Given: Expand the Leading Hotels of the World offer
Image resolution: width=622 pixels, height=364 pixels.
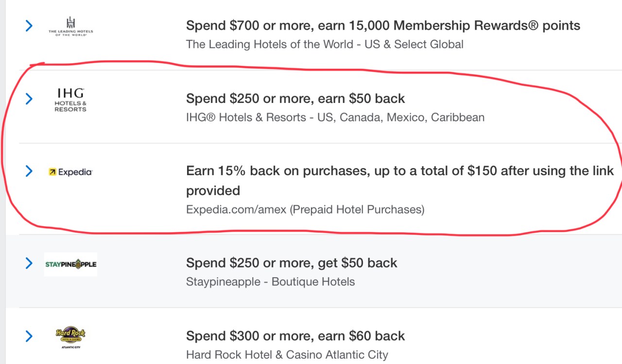Looking at the screenshot, I should pos(29,26).
